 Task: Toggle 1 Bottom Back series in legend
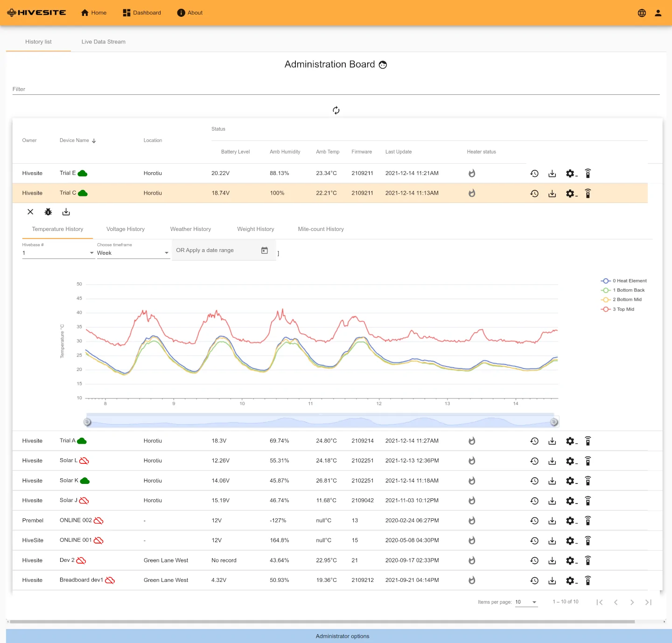(623, 290)
